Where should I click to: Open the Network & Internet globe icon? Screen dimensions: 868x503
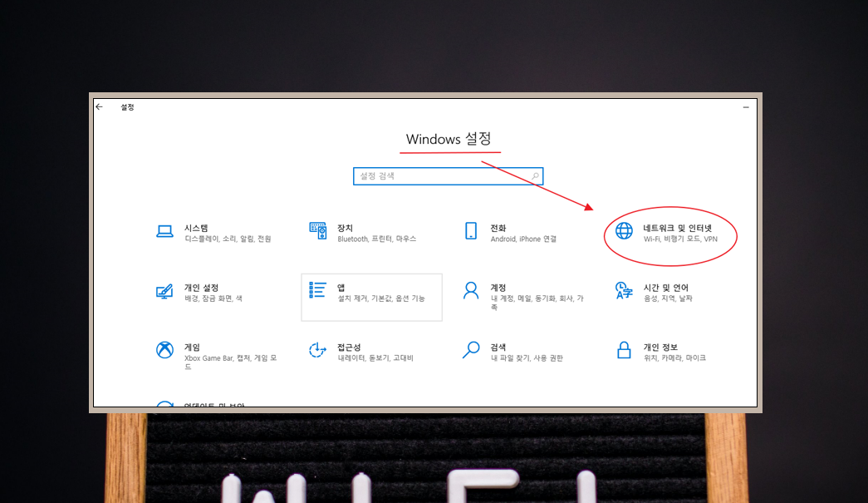pyautogui.click(x=624, y=231)
